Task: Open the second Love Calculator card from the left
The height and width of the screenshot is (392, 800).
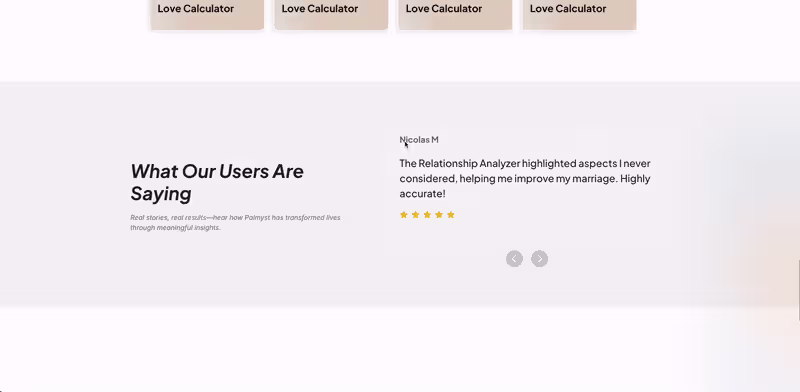Action: point(331,14)
